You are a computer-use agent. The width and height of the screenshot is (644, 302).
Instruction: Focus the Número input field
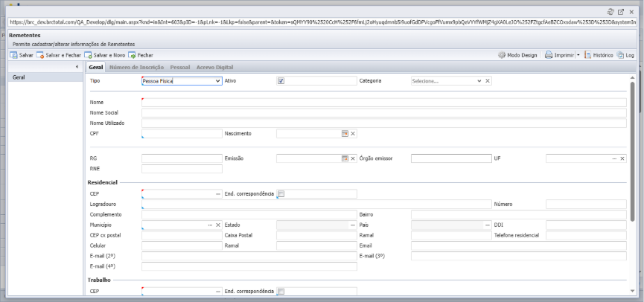tap(586, 205)
